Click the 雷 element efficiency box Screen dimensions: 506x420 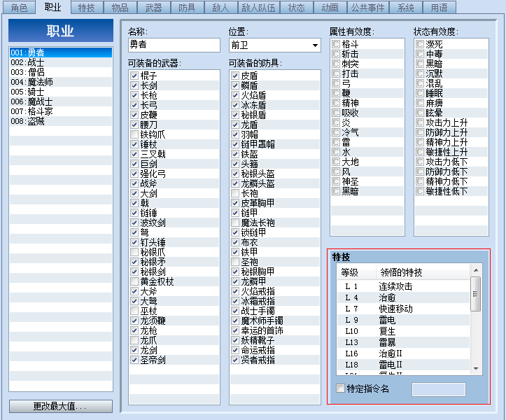coord(336,142)
